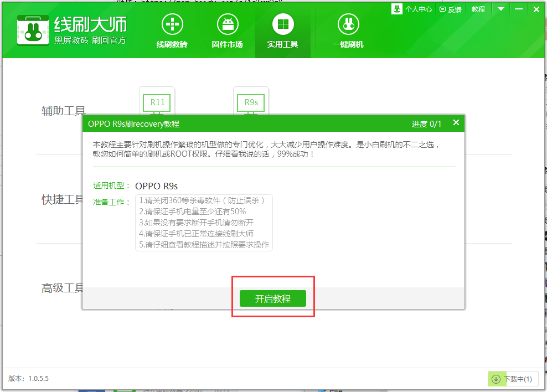
Task: Open the 固件市场 firmware market
Action: tap(228, 30)
